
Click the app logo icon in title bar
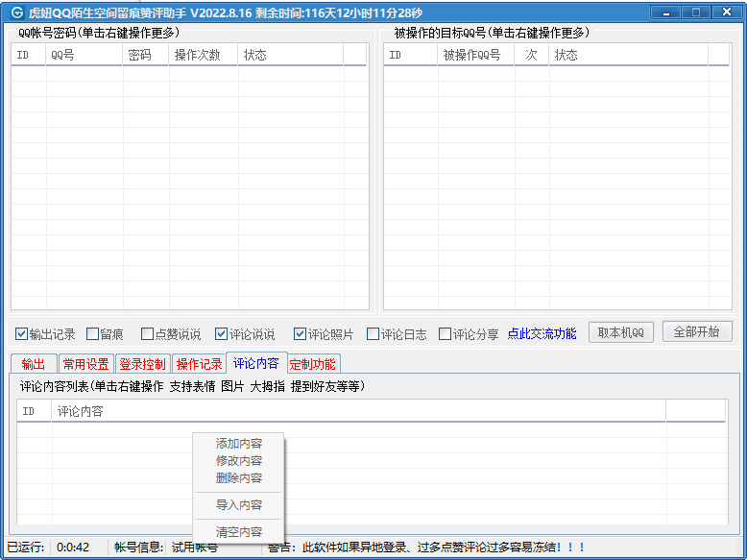coord(17,12)
